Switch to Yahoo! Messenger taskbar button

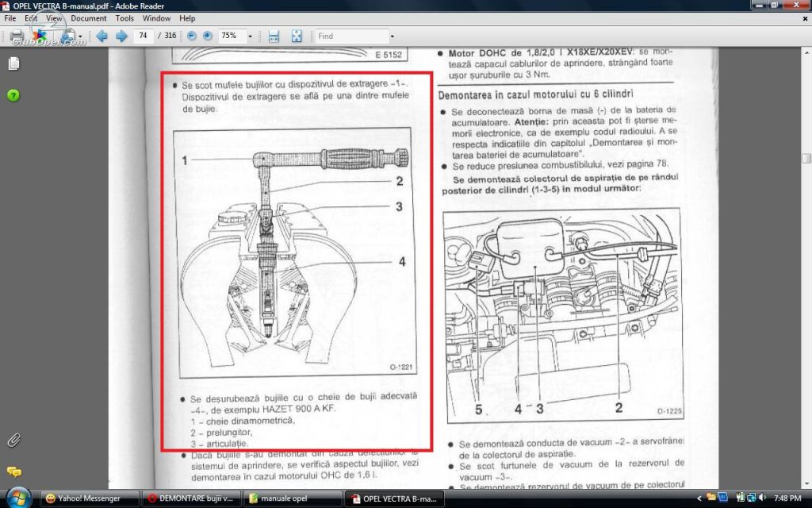pyautogui.click(x=89, y=498)
